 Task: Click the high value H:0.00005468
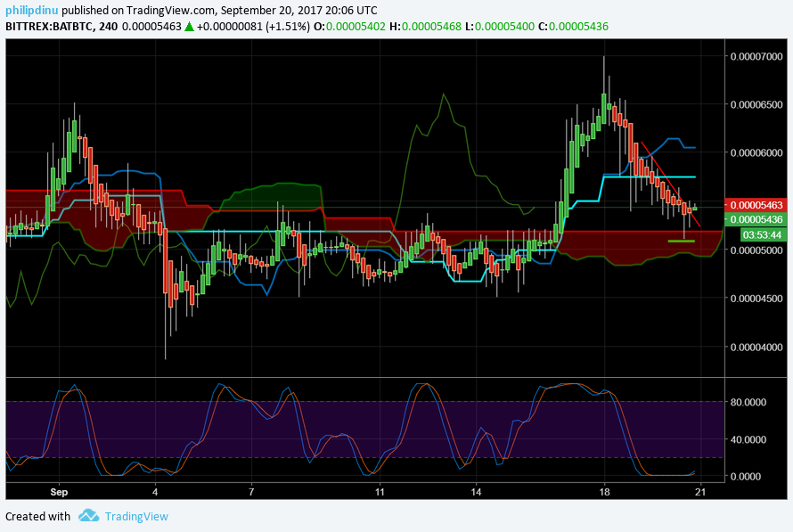click(425, 27)
